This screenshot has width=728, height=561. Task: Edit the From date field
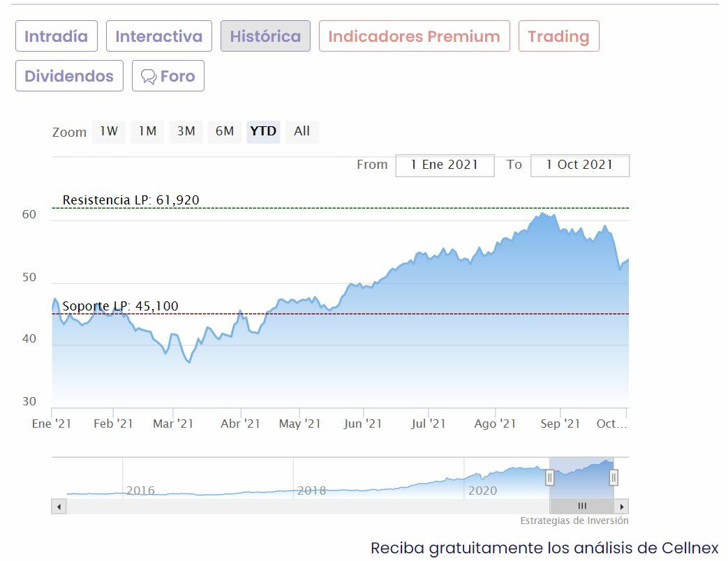445,165
